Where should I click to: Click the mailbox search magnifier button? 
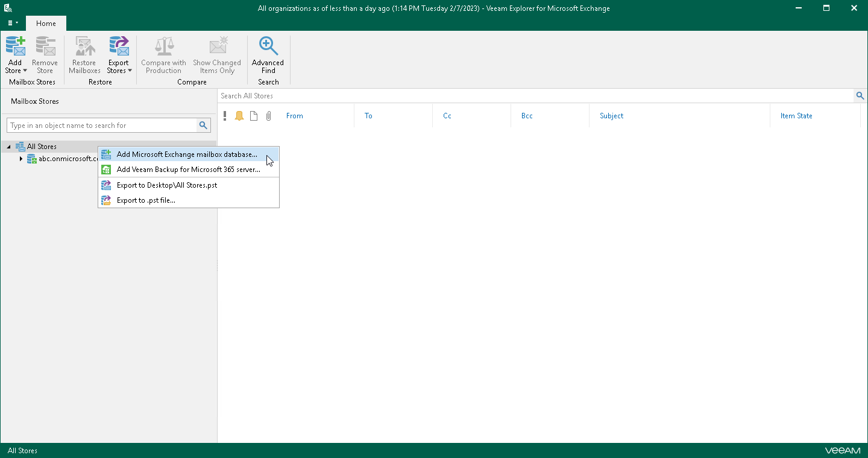(203, 125)
